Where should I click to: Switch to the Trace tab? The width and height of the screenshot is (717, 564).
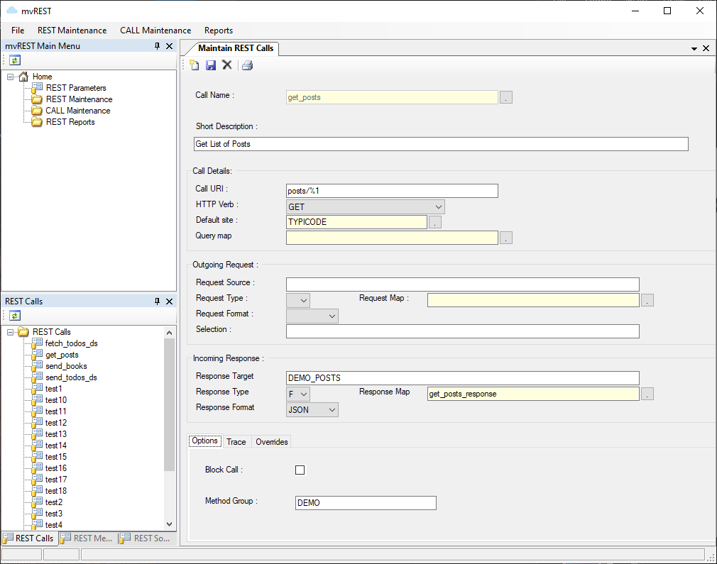click(236, 442)
